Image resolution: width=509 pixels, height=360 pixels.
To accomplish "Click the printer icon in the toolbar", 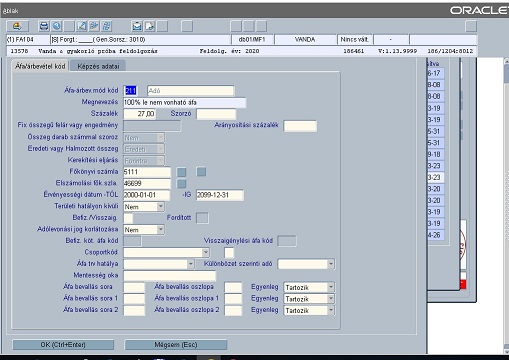I will 44,26.
